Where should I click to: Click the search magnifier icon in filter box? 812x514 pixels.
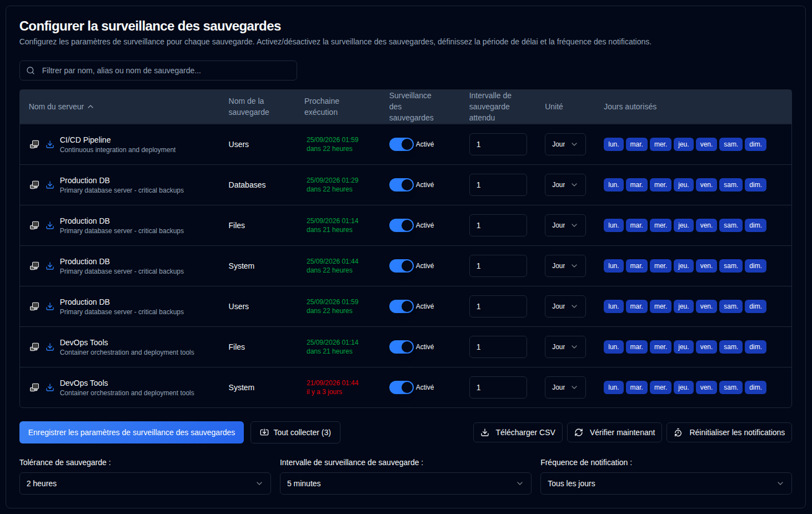point(31,70)
